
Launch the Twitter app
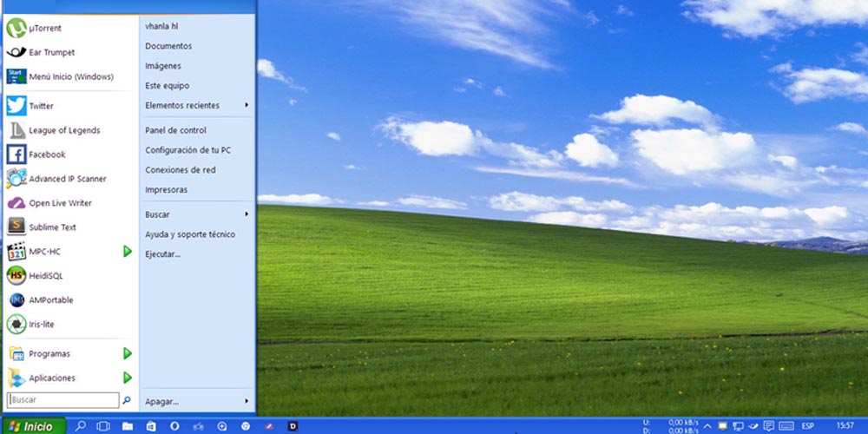70,106
